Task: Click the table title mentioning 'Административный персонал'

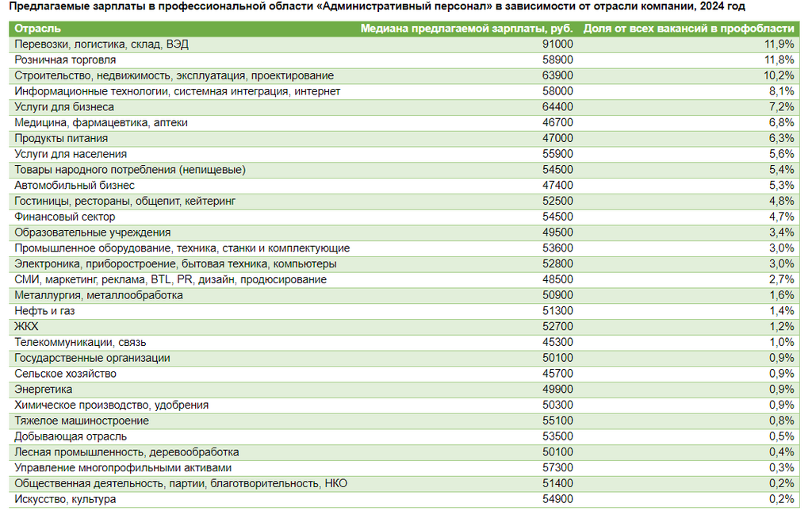Action: coord(377,6)
